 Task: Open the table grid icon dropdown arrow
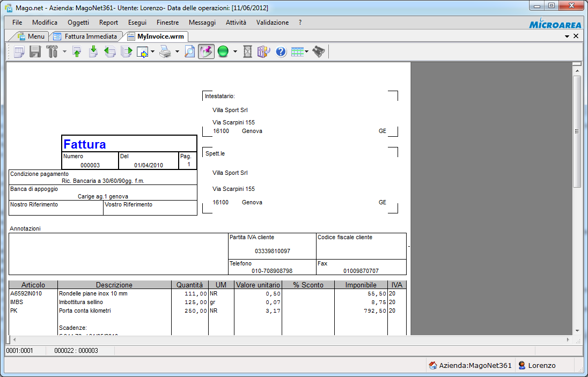pyautogui.click(x=307, y=52)
